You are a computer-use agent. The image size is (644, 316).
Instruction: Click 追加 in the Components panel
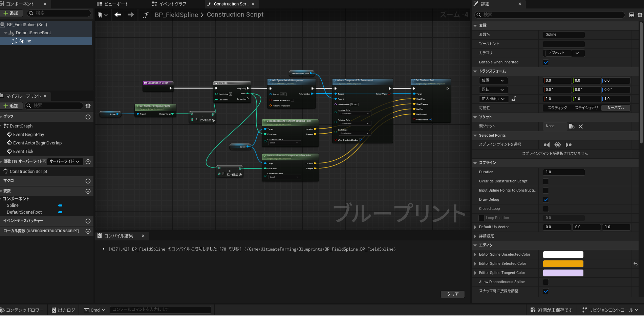[12, 13]
